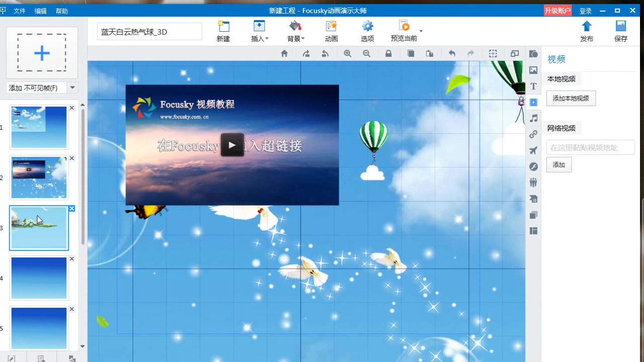Open the 插入 dropdown
Viewport: 644px width, 362px height.
coord(260,32)
